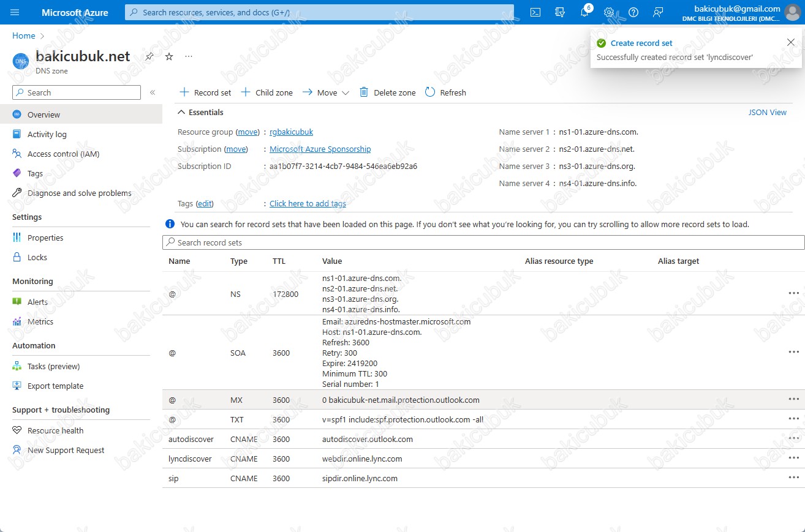Click move link next to Resource group

pyautogui.click(x=248, y=132)
